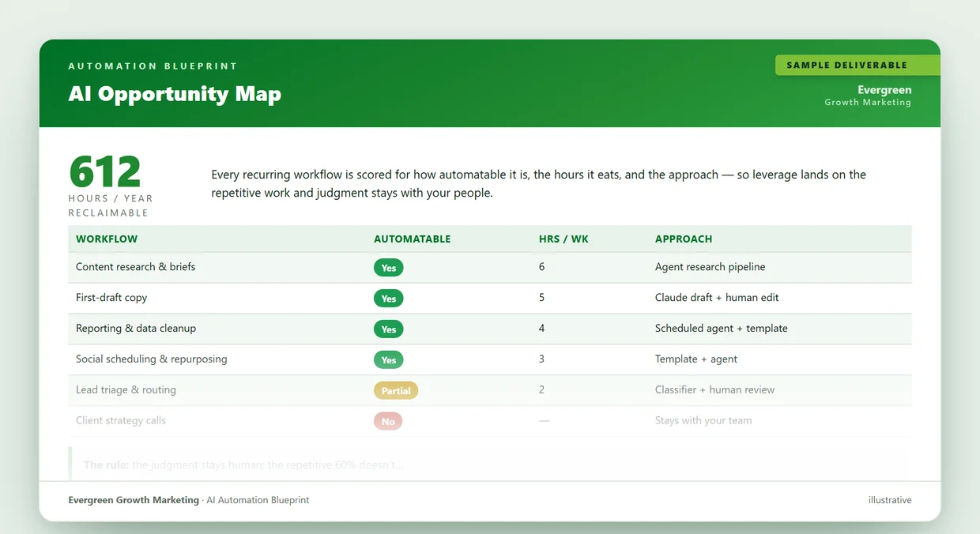The height and width of the screenshot is (534, 980).
Task: Click Yes badge for Content research & briefs
Action: coord(388,268)
